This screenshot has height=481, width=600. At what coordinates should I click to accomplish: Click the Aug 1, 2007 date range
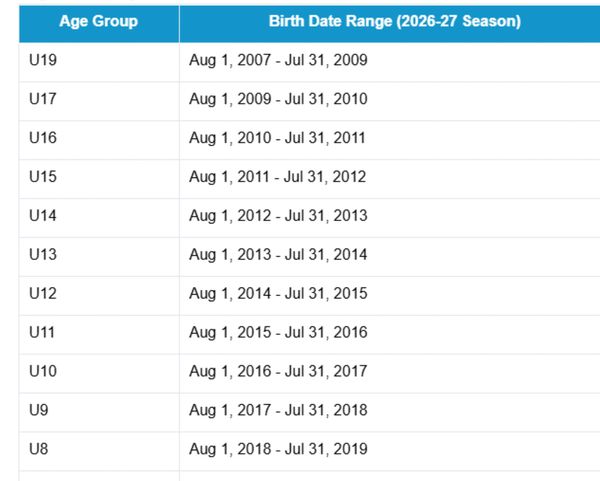278,60
